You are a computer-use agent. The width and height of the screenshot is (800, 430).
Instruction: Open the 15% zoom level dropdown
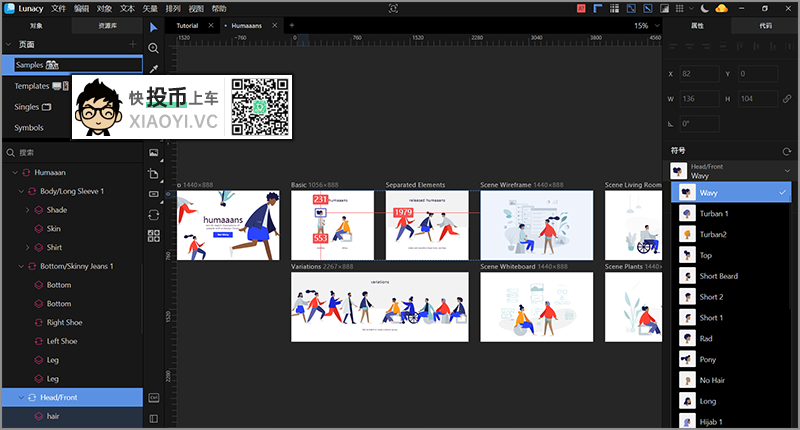point(646,25)
